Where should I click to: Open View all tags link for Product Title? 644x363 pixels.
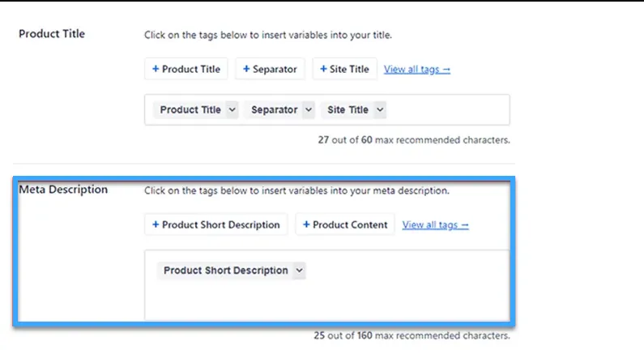pos(417,69)
